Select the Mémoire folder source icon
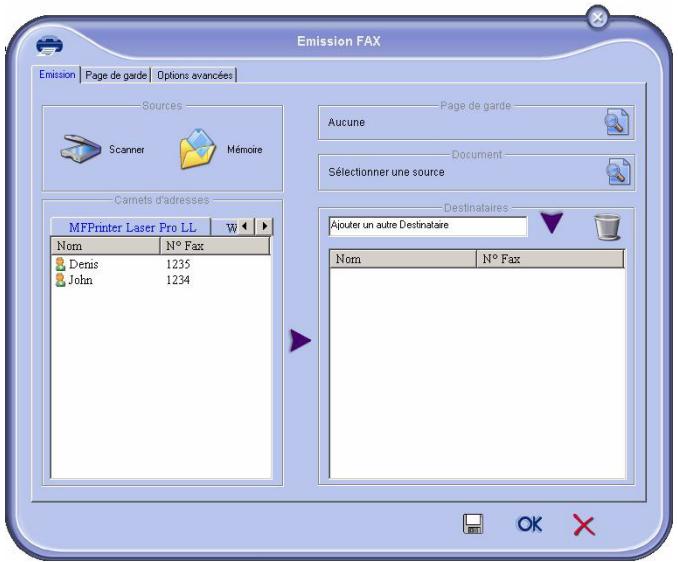The image size is (678, 562). [198, 149]
